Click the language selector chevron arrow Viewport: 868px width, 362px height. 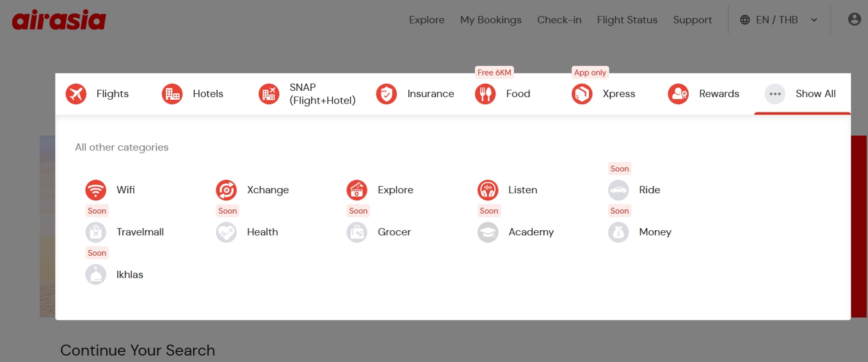814,20
